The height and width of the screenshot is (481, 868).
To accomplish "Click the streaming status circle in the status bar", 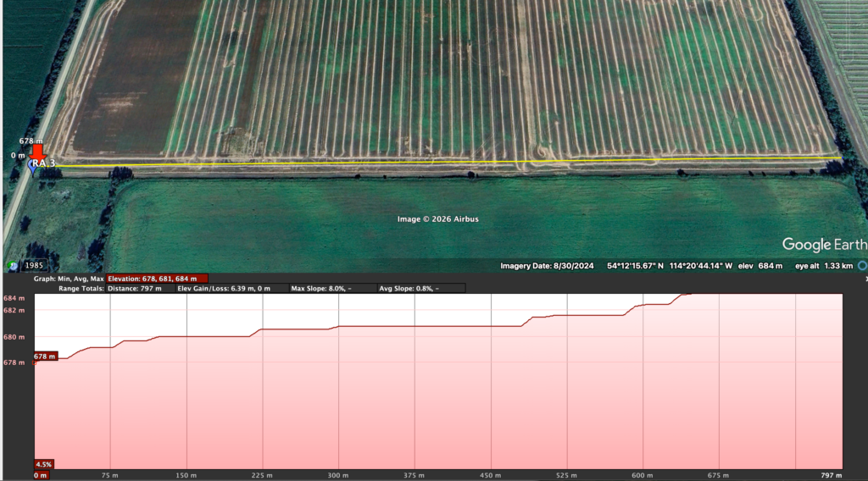I will (861, 265).
